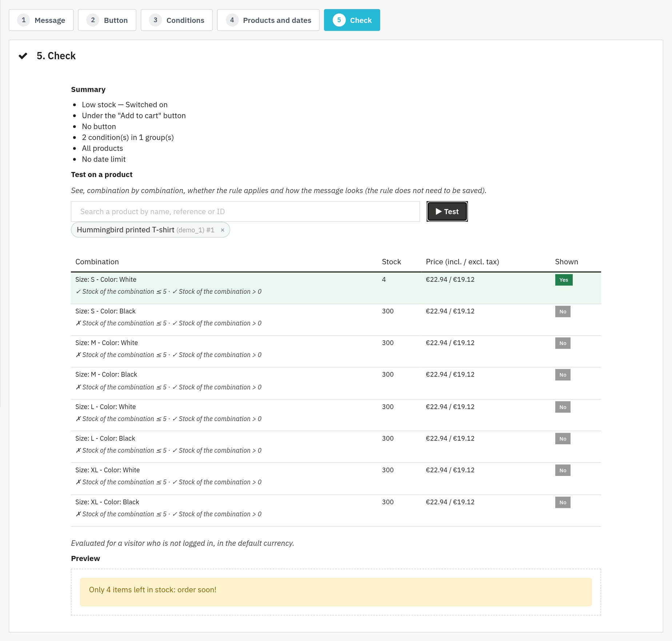This screenshot has height=641, width=672.
Task: Click the step 3 number circle
Action: click(x=155, y=20)
